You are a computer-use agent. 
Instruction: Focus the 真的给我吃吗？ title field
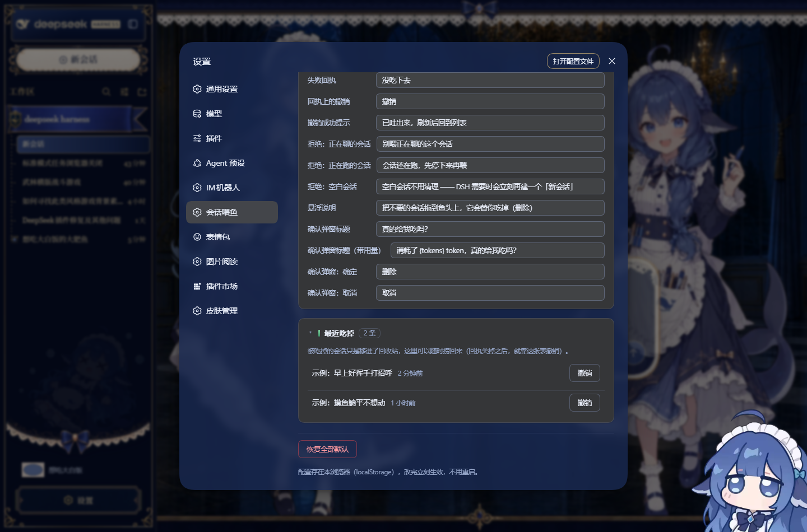[490, 229]
